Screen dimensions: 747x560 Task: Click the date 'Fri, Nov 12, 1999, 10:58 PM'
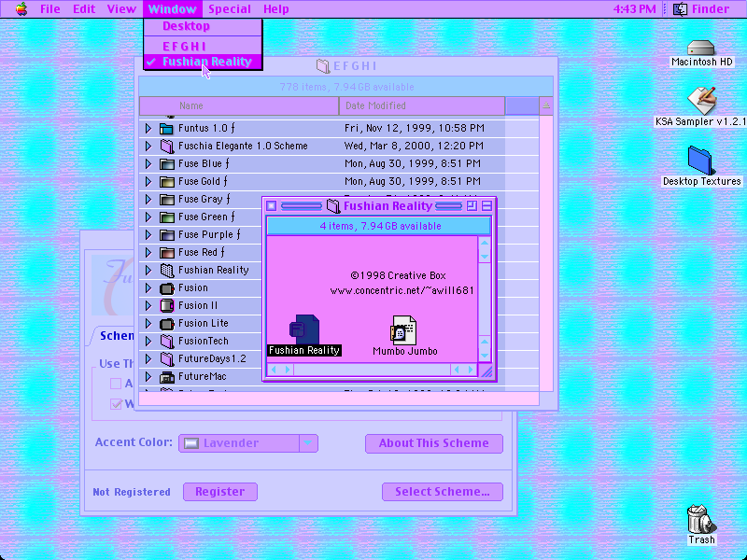click(x=414, y=128)
